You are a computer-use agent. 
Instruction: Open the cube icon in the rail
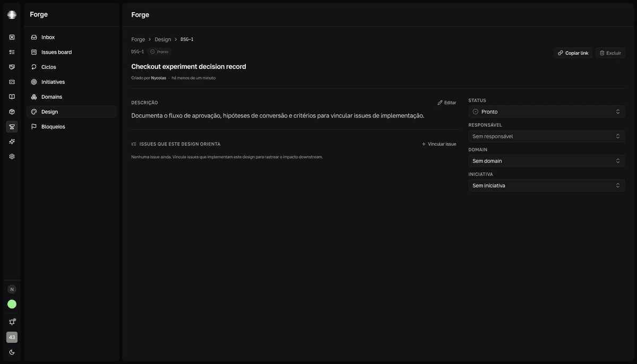(x=12, y=111)
